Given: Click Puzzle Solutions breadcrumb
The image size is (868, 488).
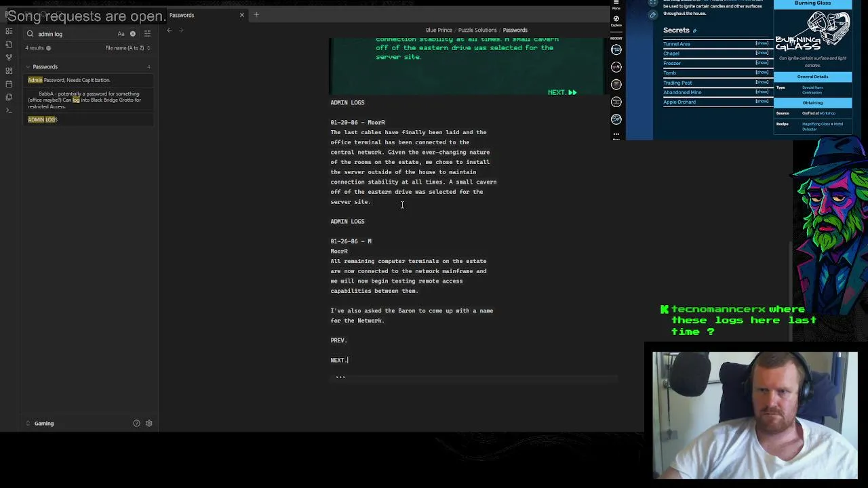Looking at the screenshot, I should point(477,30).
